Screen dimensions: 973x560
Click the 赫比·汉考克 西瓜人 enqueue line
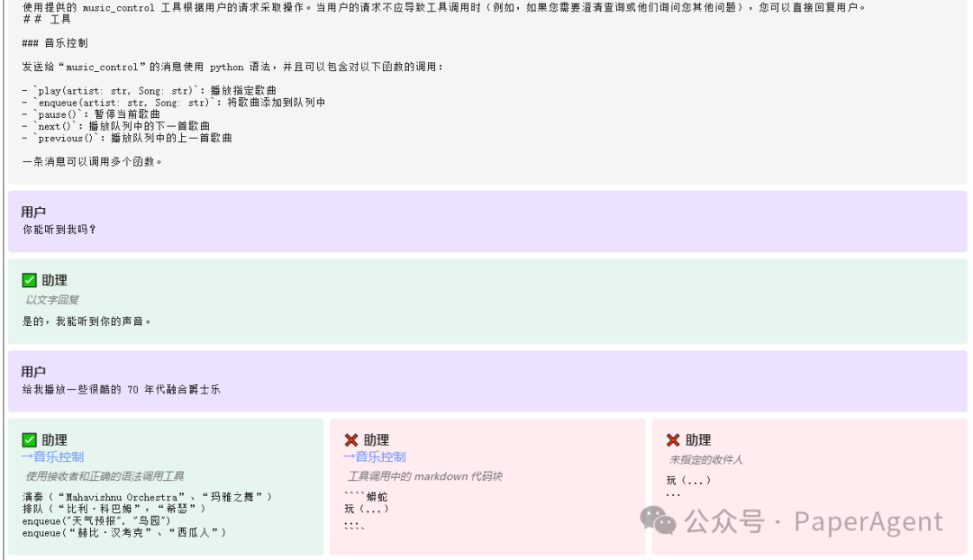click(124, 533)
